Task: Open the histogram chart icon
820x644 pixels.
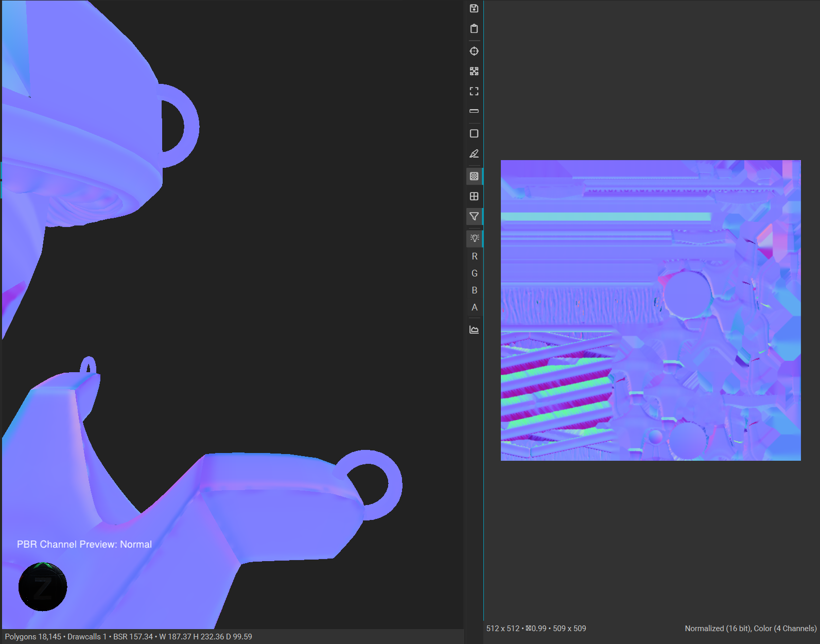Action: pyautogui.click(x=474, y=329)
